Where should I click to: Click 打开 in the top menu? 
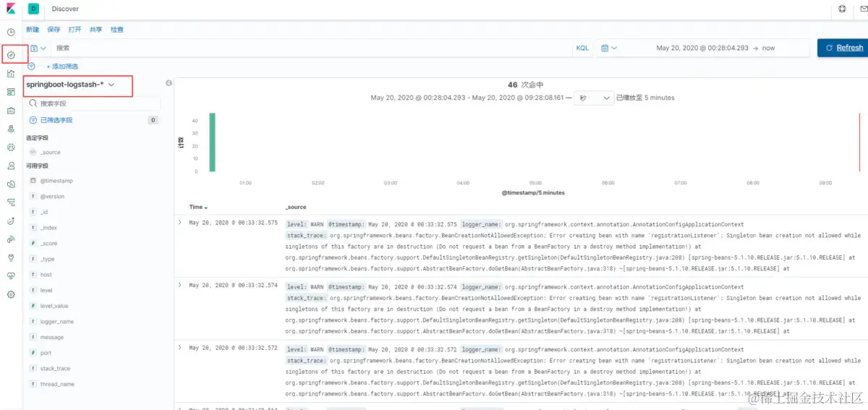click(75, 30)
